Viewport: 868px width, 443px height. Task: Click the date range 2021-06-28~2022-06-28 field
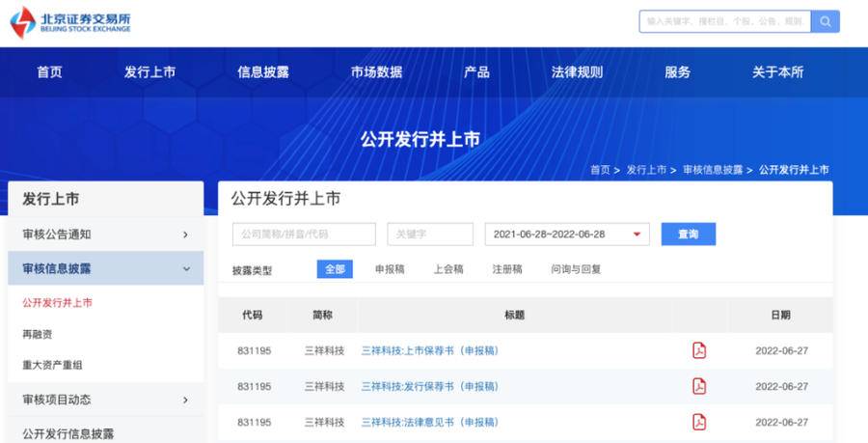pos(567,235)
